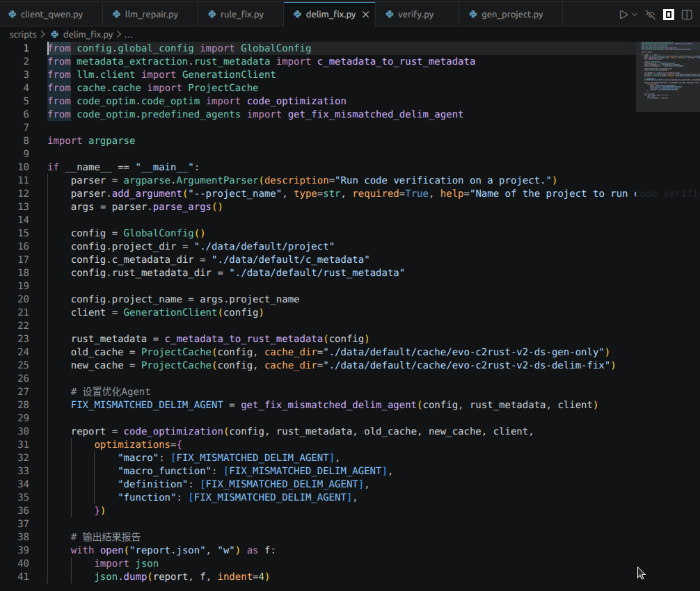Click the "definition" key in line 34
The image size is (700, 591).
(152, 485)
